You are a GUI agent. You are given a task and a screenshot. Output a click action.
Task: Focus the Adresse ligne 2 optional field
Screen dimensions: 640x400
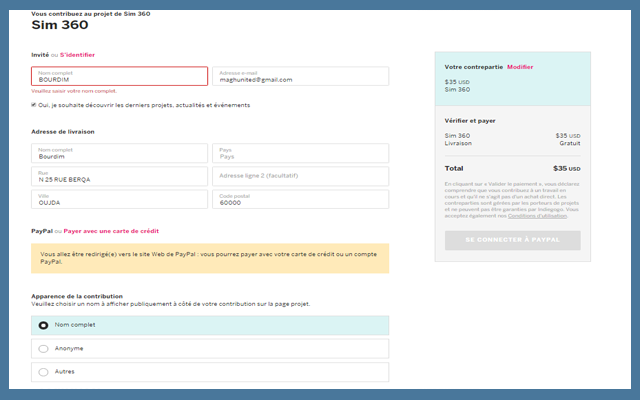[300, 176]
